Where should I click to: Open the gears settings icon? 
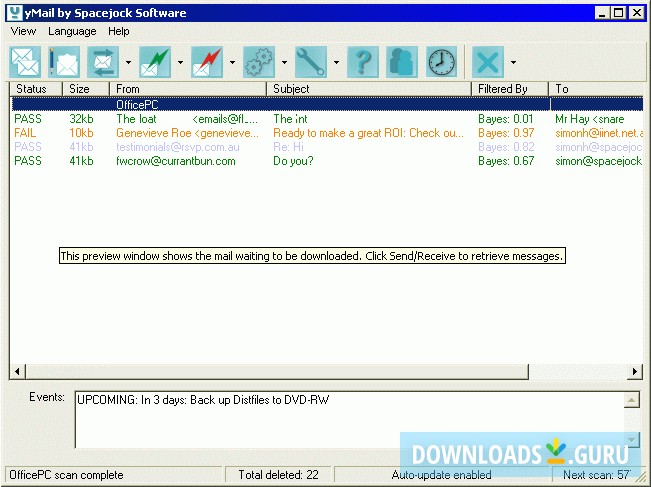pos(259,62)
